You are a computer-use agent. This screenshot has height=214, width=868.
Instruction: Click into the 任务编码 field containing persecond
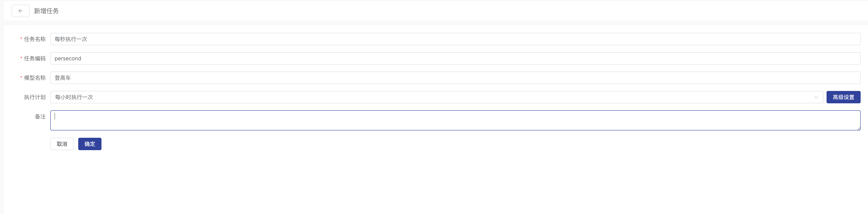pyautogui.click(x=455, y=58)
